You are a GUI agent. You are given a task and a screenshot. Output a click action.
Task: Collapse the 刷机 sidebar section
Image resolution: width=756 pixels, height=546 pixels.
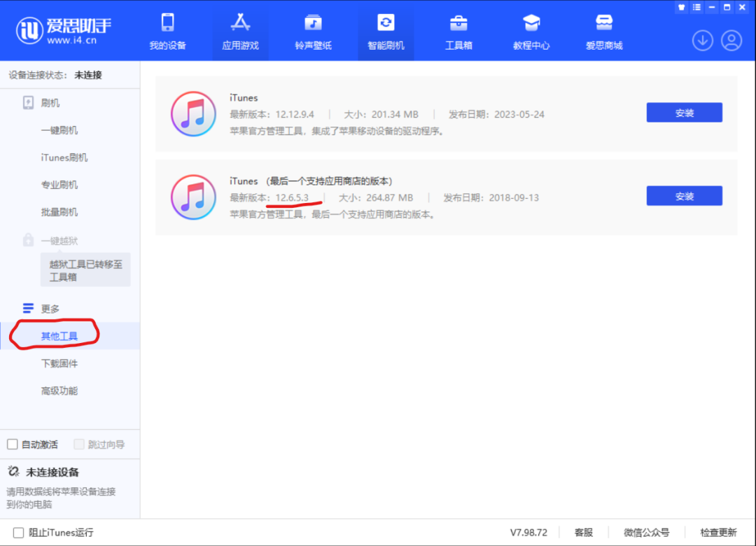click(x=50, y=103)
